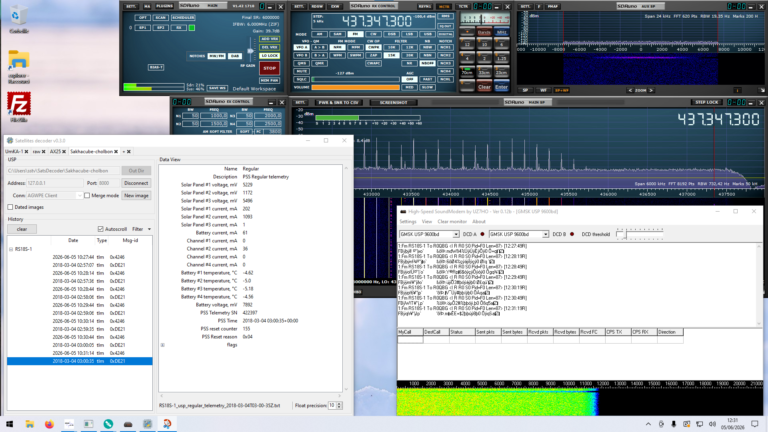This screenshot has width=768, height=432.
Task: Switch to the AX25 tab
Action: tap(55, 152)
